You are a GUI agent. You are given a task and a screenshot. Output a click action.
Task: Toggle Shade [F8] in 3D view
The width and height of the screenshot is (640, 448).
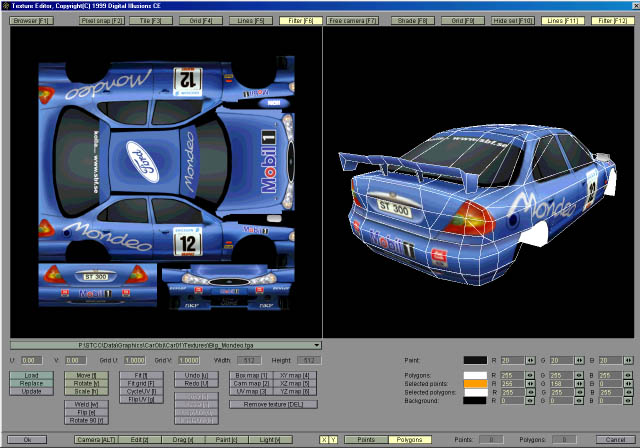(412, 20)
